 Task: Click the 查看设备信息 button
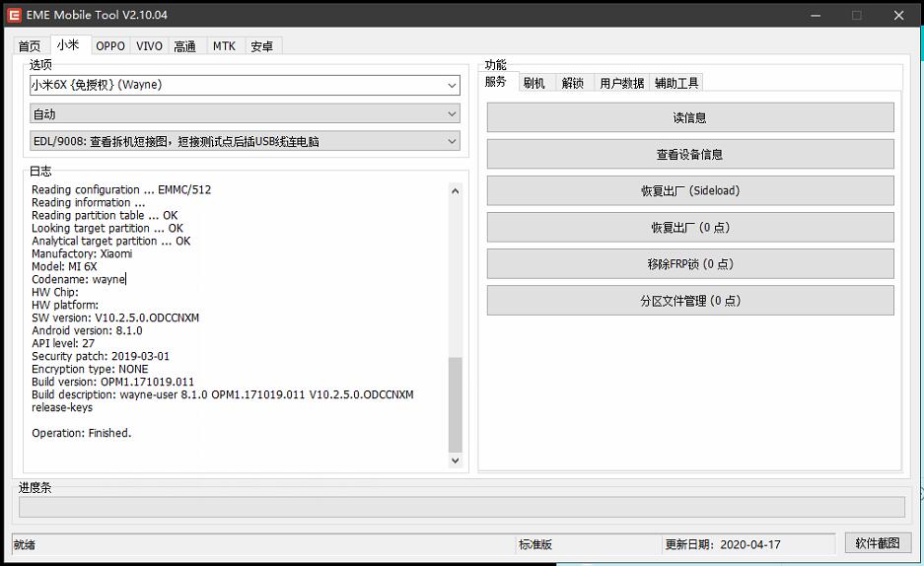point(690,154)
